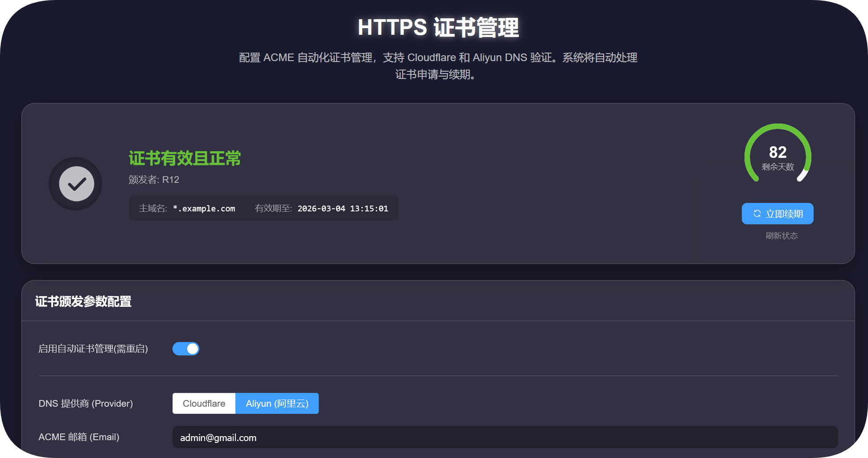The height and width of the screenshot is (458, 868).
Task: Click the certificate valid checkmark icon
Action: click(75, 183)
